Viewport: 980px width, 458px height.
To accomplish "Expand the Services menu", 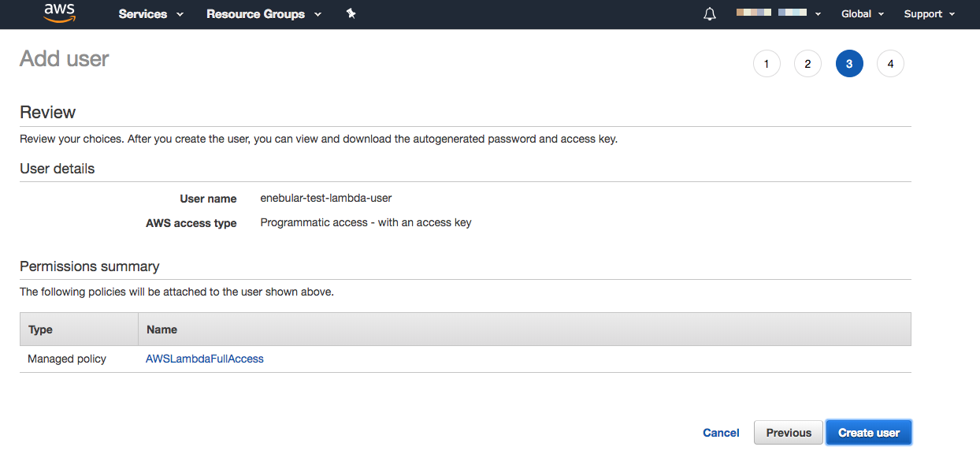I will 150,14.
